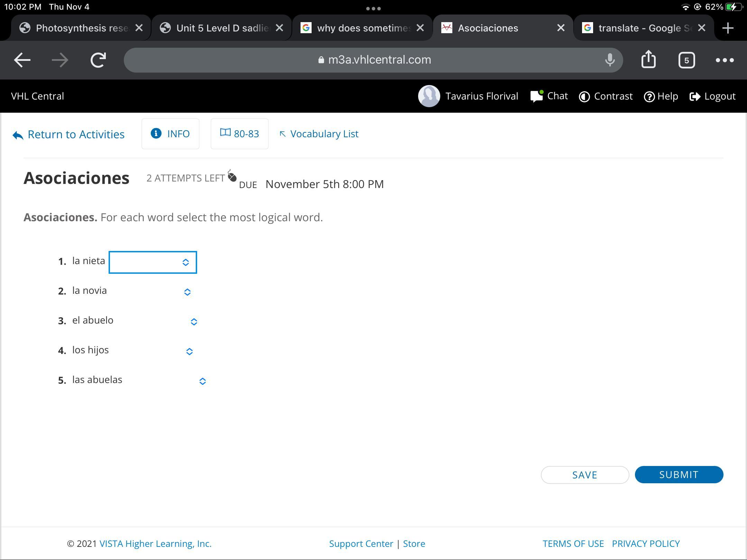Screen dimensions: 747x560
Task: Reload the page with refresh icon
Action: (98, 60)
